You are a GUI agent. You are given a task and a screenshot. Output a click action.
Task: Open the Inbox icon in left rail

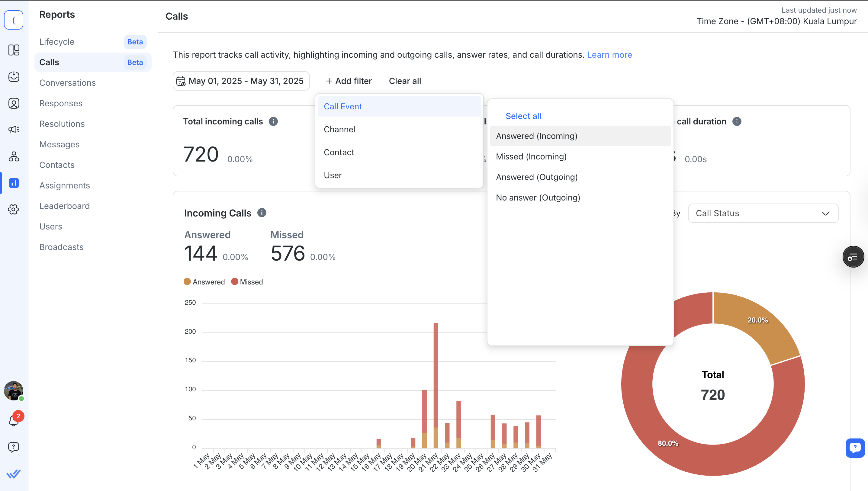click(14, 77)
